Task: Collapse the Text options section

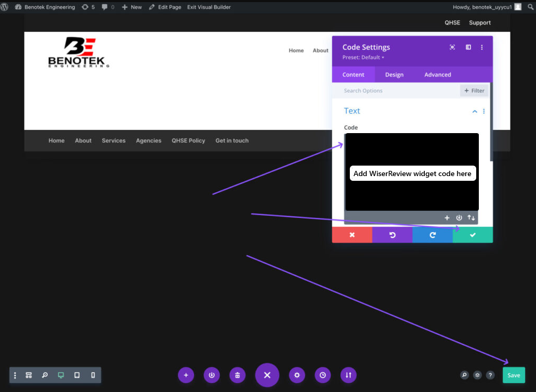Action: tap(475, 111)
